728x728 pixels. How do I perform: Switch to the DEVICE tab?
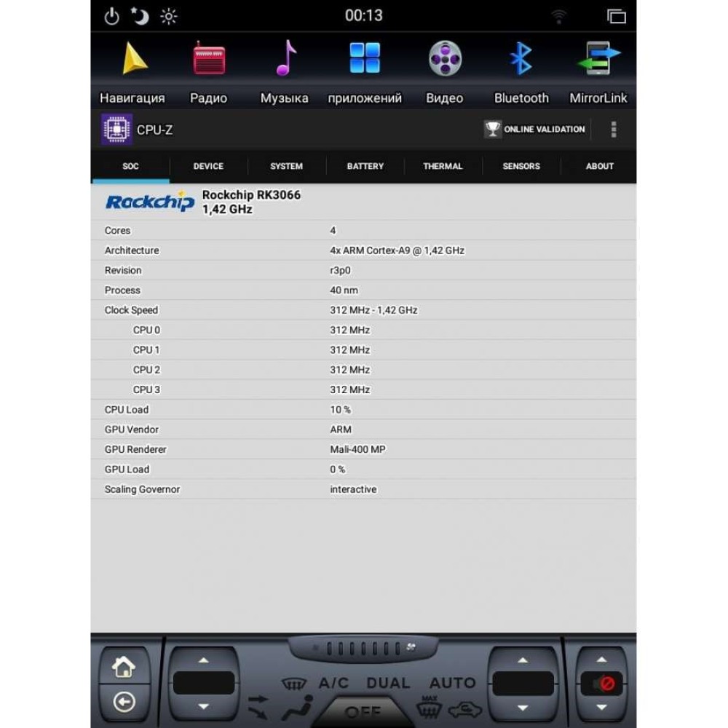point(208,166)
